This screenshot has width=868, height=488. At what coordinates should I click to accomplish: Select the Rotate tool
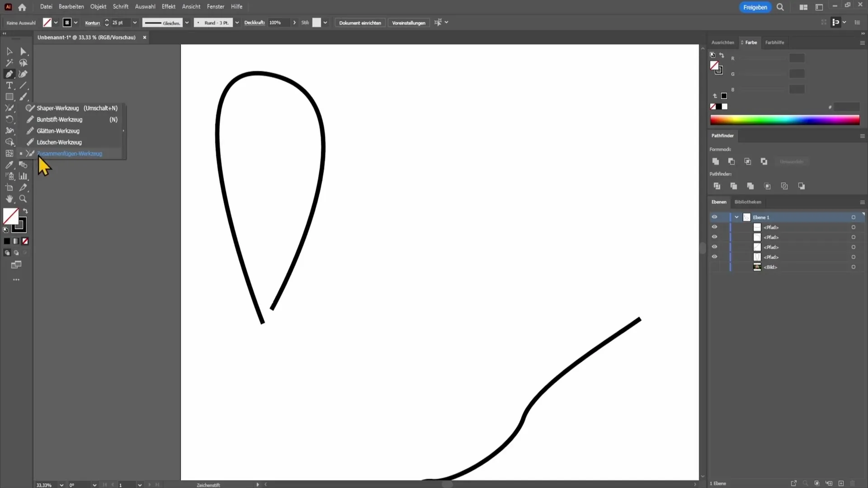pos(9,119)
